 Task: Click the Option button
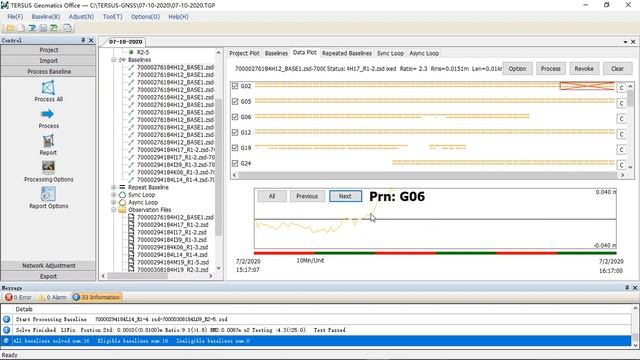(x=517, y=69)
